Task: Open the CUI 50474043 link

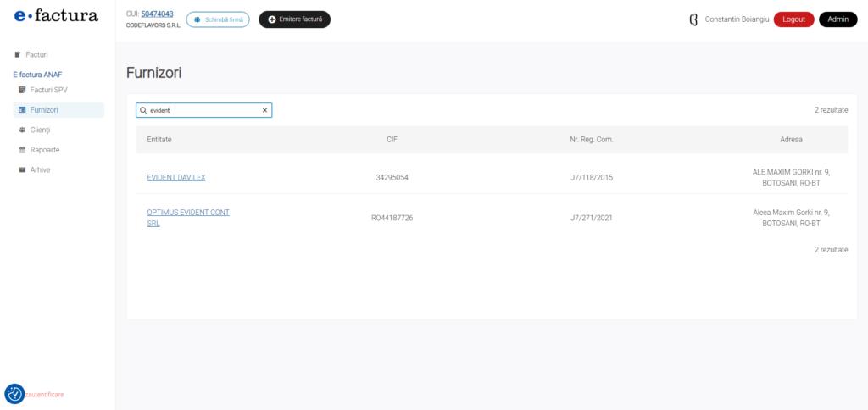Action: coord(157,14)
